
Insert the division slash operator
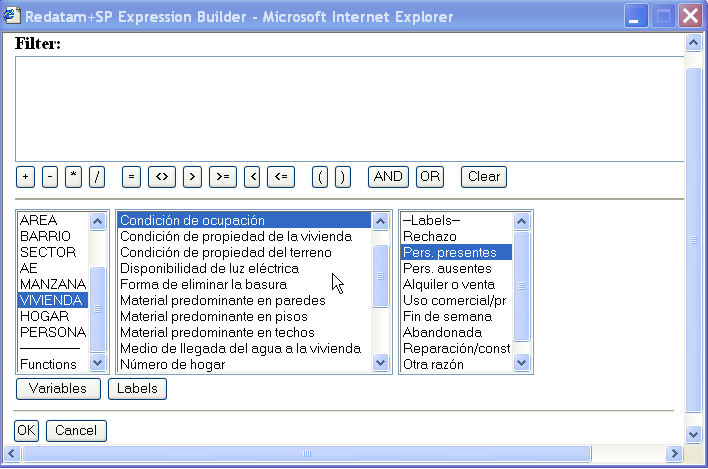point(97,177)
